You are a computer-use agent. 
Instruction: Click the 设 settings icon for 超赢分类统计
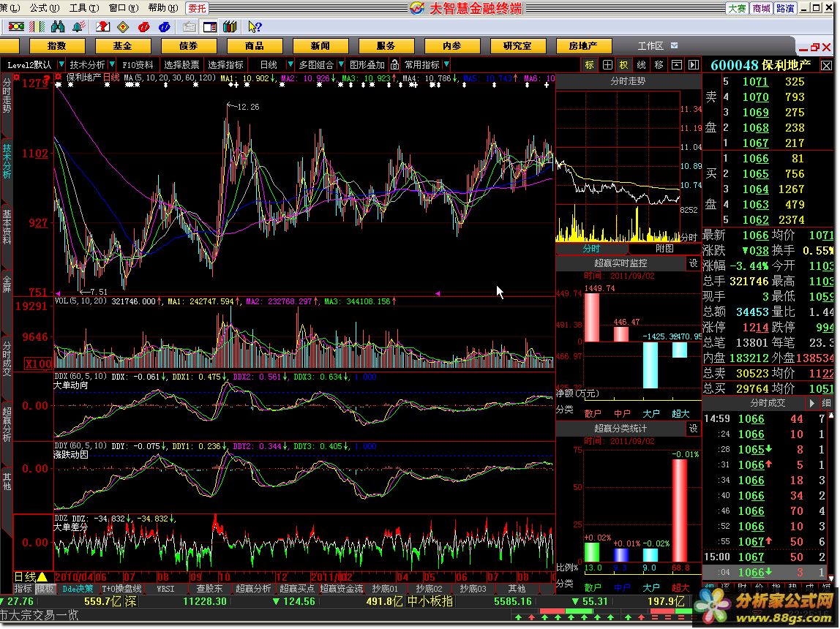[694, 429]
